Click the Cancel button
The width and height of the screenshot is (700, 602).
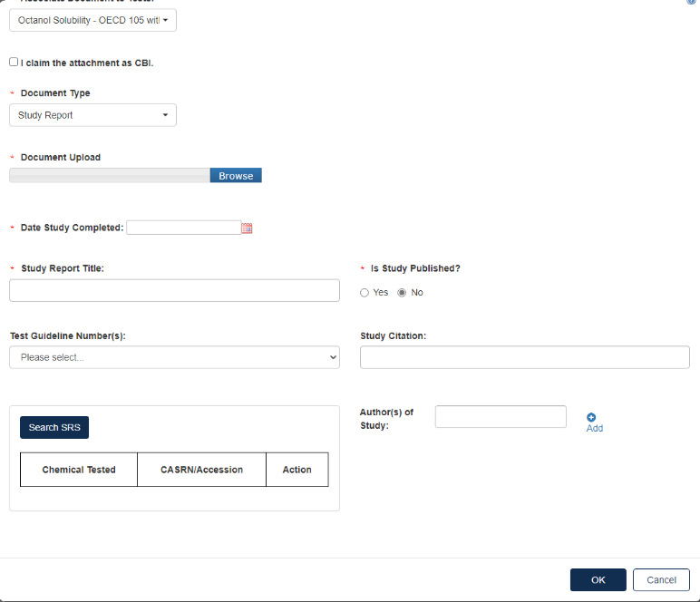(x=661, y=580)
